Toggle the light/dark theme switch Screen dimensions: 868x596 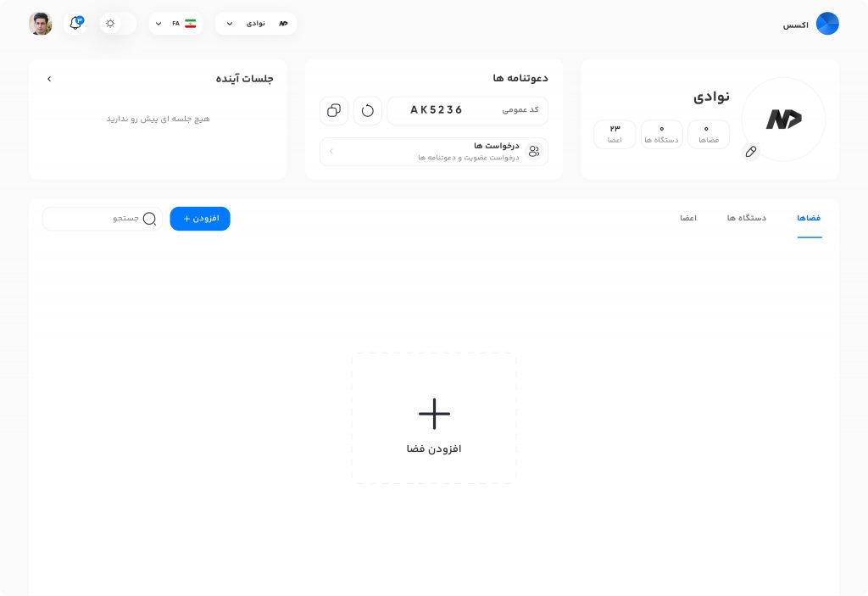(117, 23)
